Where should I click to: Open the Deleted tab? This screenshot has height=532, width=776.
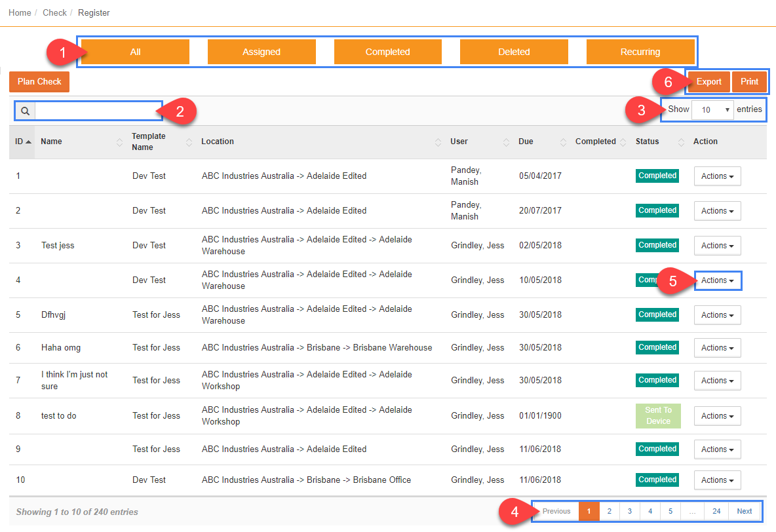click(514, 51)
